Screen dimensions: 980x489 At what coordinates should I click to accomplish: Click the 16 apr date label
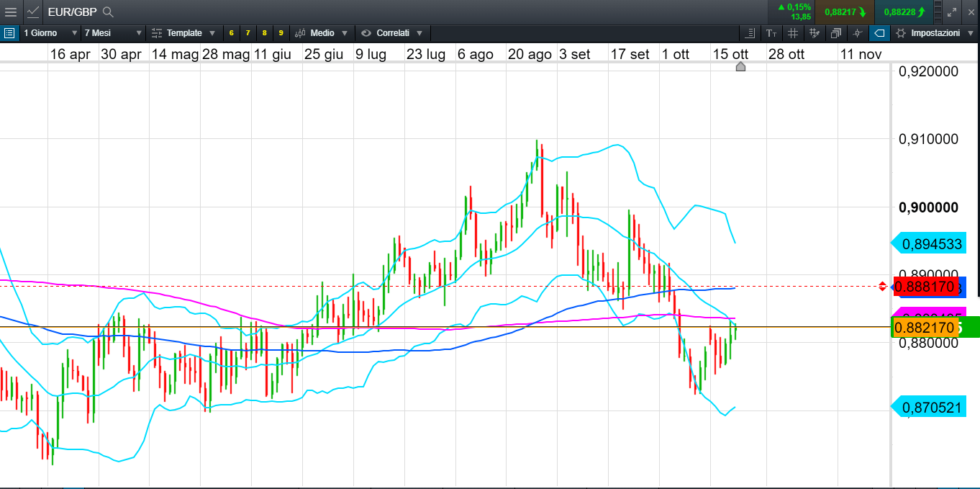click(71, 54)
